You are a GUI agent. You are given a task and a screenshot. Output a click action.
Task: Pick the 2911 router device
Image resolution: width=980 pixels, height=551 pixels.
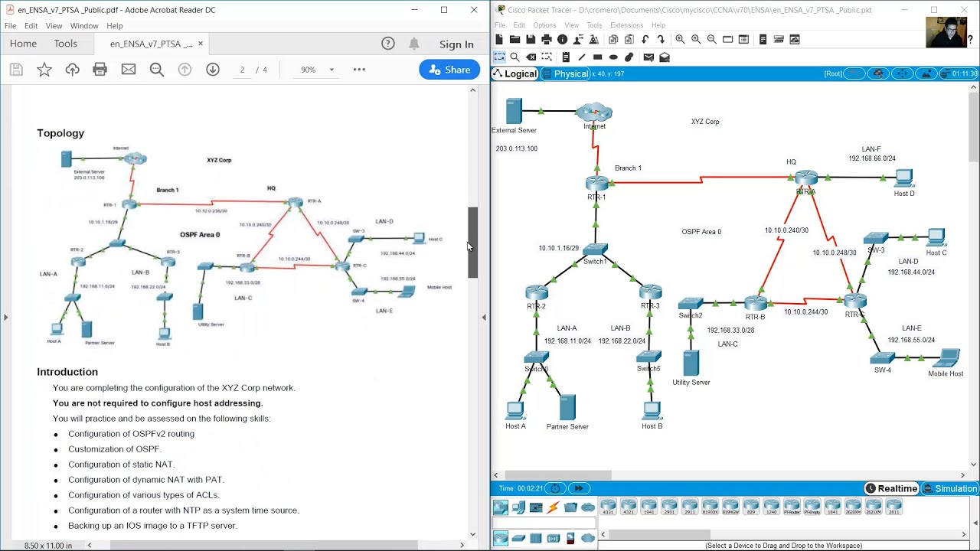pos(690,507)
